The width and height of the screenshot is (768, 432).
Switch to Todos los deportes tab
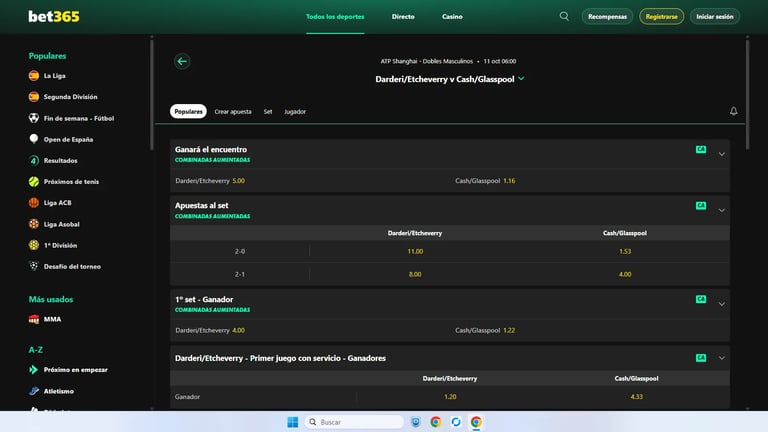point(335,17)
